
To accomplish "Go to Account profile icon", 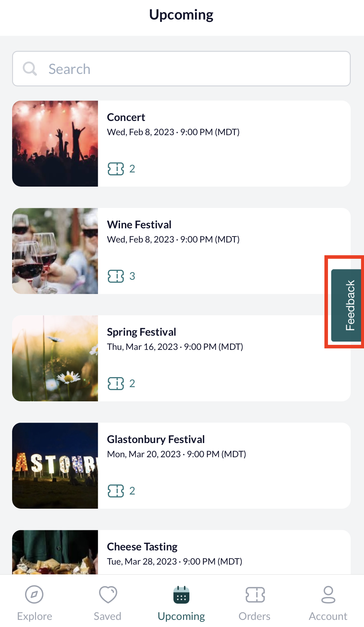I will coord(328,594).
